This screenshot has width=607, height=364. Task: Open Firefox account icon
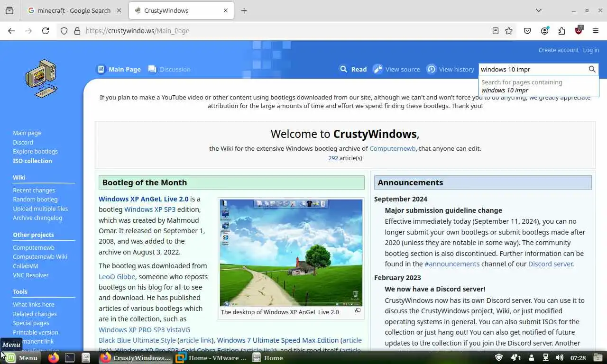(544, 31)
